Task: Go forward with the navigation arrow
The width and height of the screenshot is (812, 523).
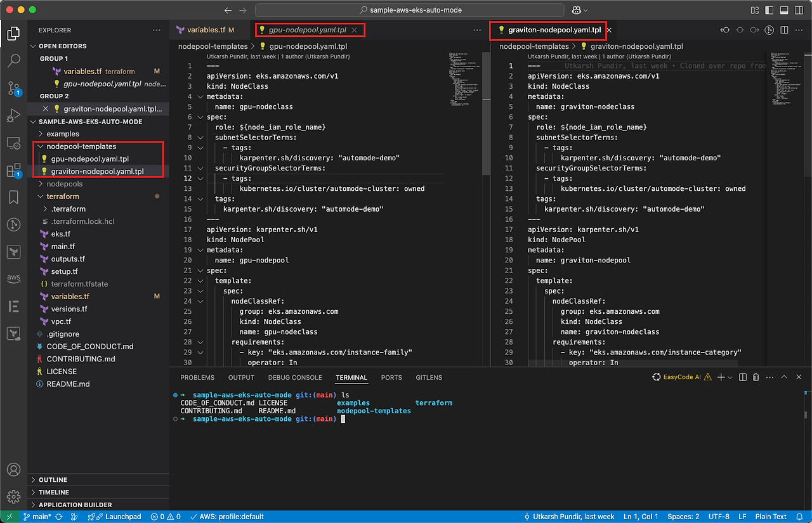Action: 243,10
